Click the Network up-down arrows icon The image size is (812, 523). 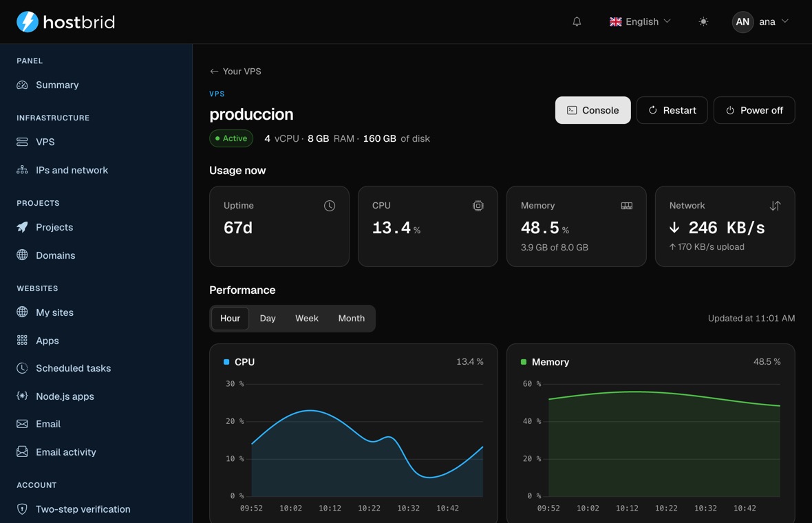click(x=776, y=206)
